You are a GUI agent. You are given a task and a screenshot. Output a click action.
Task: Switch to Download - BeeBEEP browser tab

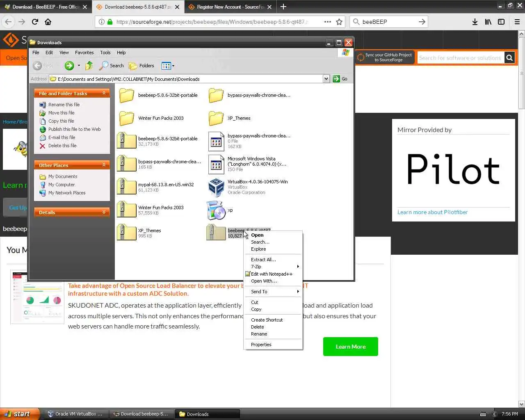click(x=45, y=7)
